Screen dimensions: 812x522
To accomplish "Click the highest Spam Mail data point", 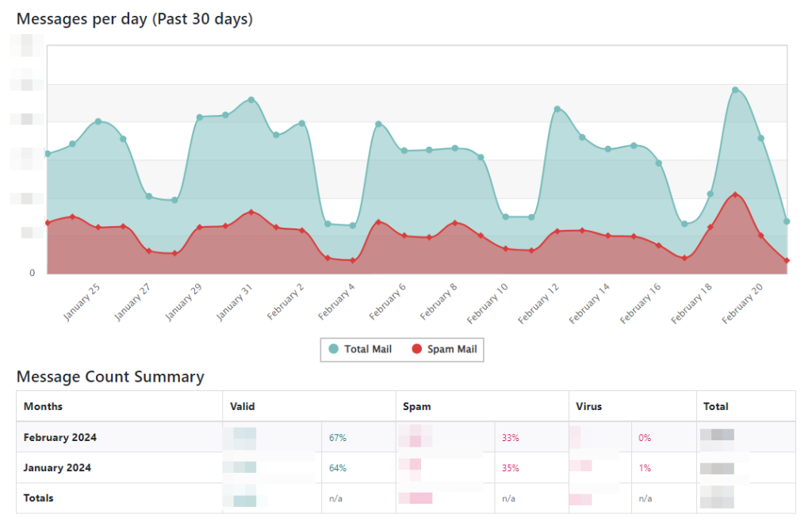I will point(736,194).
